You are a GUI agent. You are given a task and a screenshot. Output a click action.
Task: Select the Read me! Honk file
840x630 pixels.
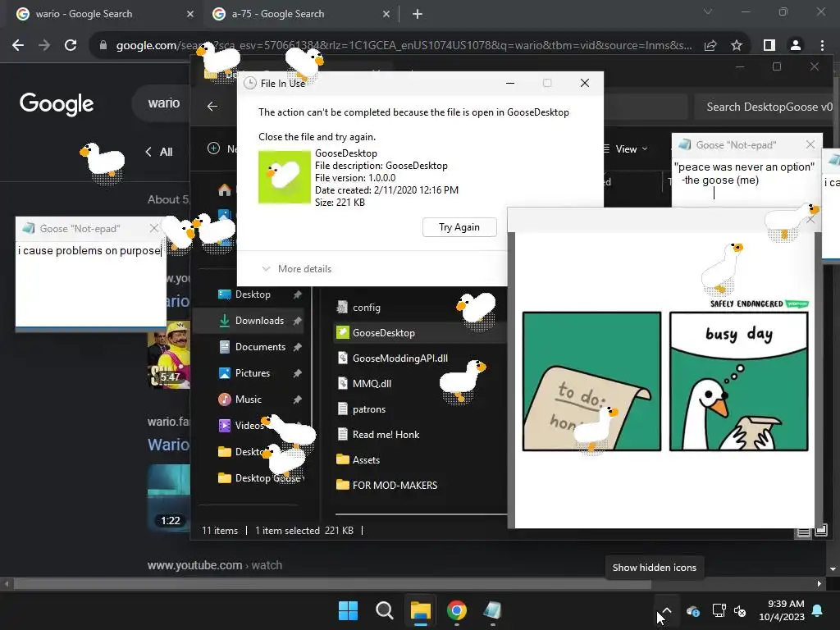(x=377, y=435)
